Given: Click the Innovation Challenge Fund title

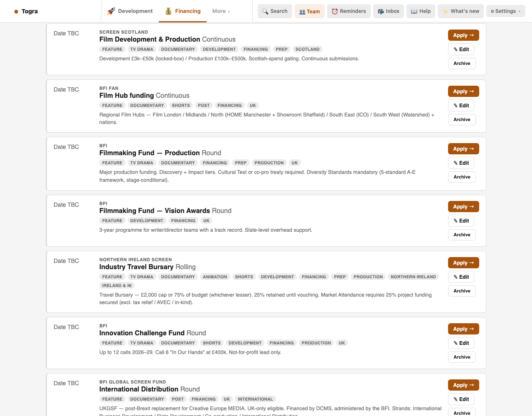Looking at the screenshot, I should tap(142, 333).
